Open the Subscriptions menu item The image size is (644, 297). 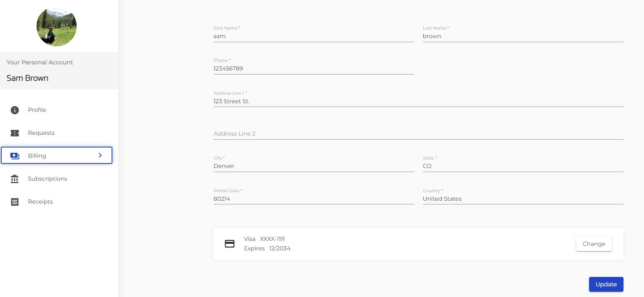click(x=47, y=179)
